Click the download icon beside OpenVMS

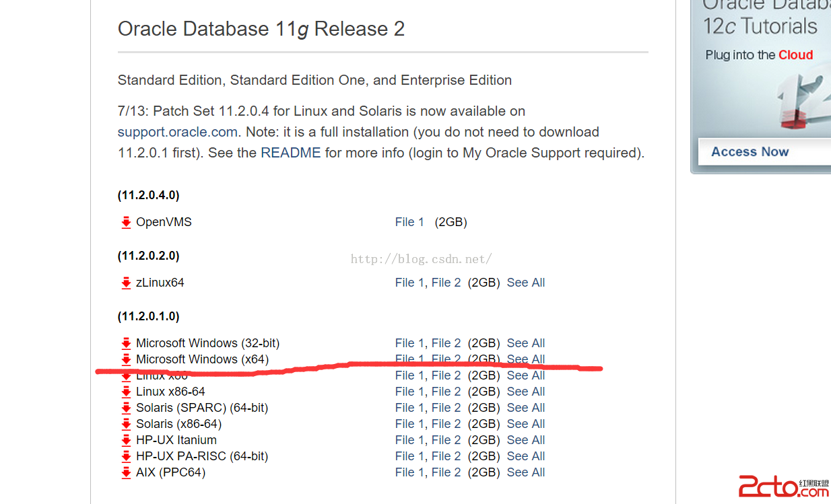126,223
